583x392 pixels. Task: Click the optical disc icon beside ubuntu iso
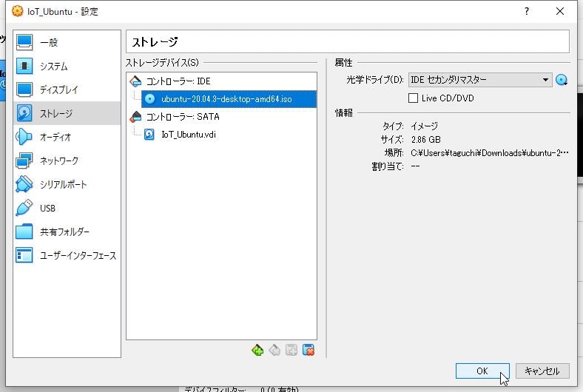(x=149, y=99)
